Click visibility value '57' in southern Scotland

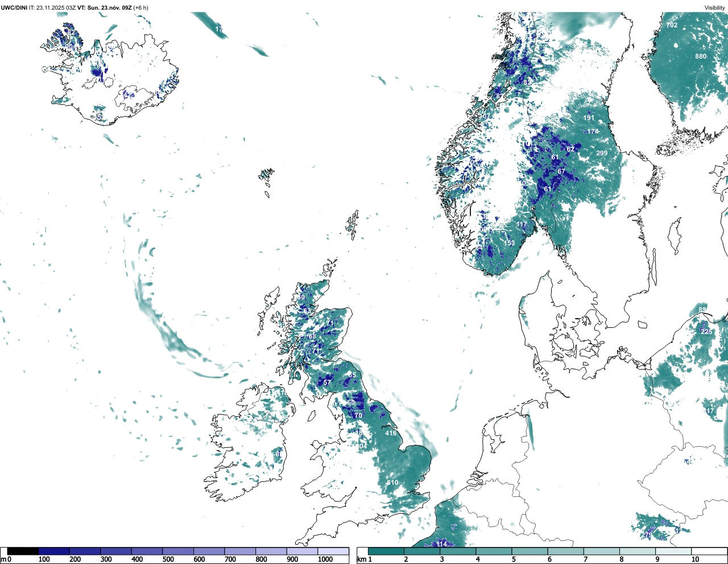pos(326,383)
